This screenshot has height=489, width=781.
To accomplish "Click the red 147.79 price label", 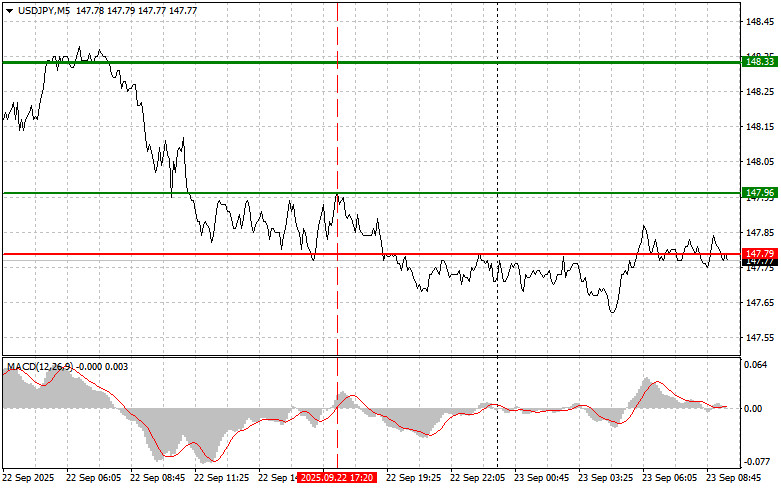I will (x=755, y=254).
